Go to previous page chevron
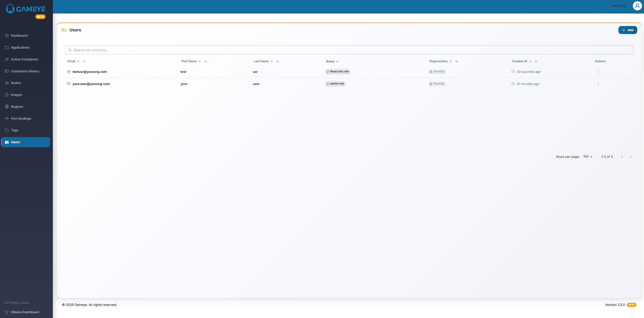The image size is (644, 318). point(622,157)
